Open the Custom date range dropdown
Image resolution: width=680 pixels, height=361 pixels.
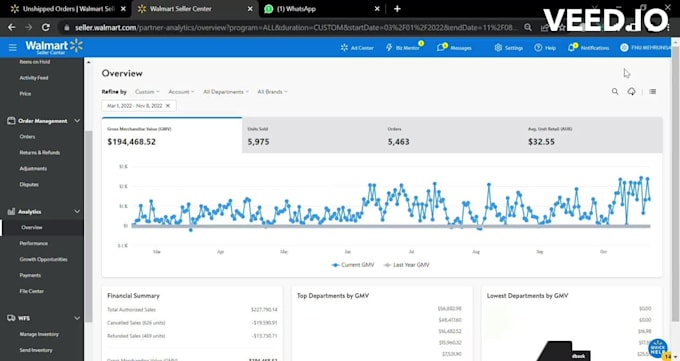tap(147, 92)
